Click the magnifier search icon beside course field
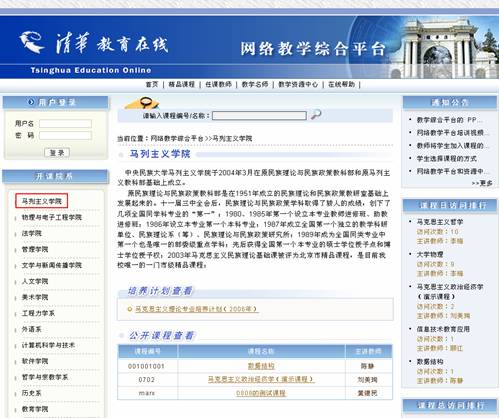 coord(316,115)
